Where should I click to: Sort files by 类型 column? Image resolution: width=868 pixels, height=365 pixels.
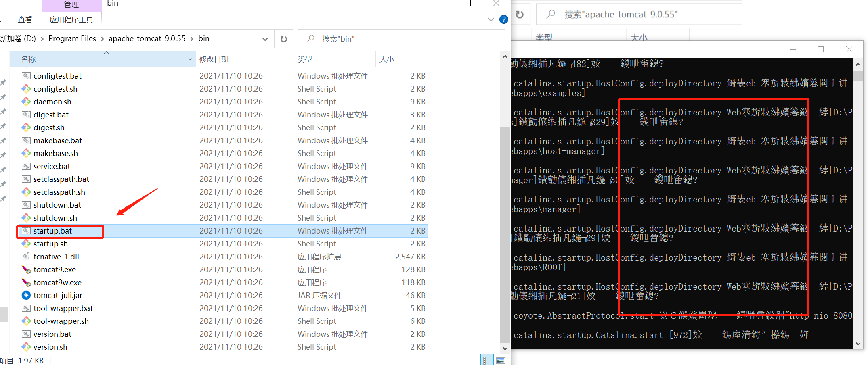click(x=305, y=59)
